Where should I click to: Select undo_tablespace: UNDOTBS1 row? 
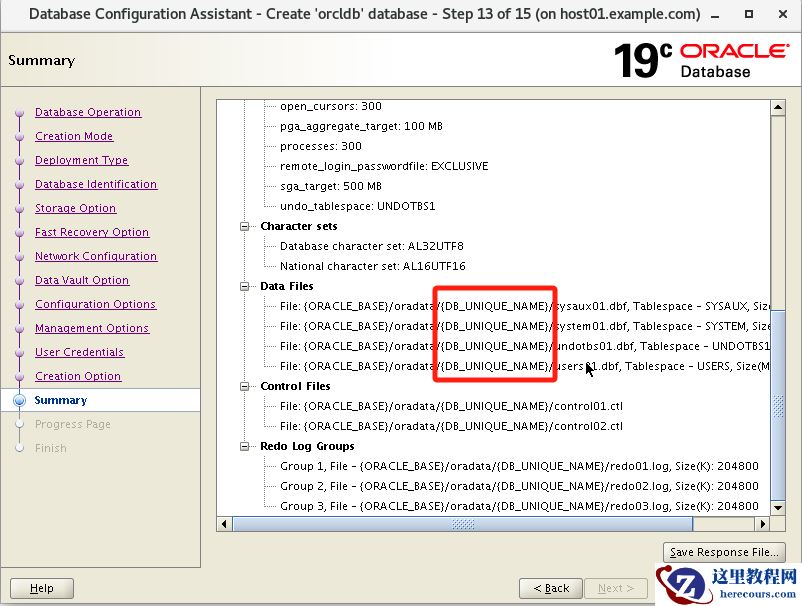tap(358, 206)
